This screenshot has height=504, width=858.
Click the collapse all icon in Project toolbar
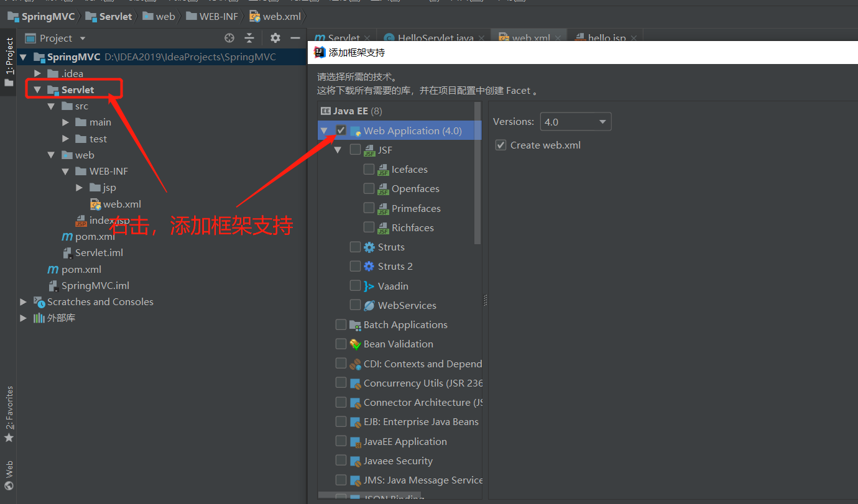(x=249, y=38)
